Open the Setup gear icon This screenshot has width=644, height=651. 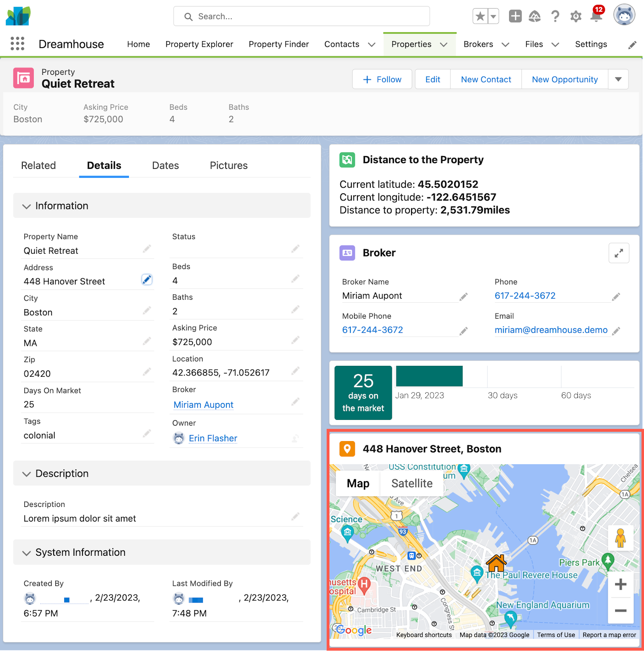[576, 17]
